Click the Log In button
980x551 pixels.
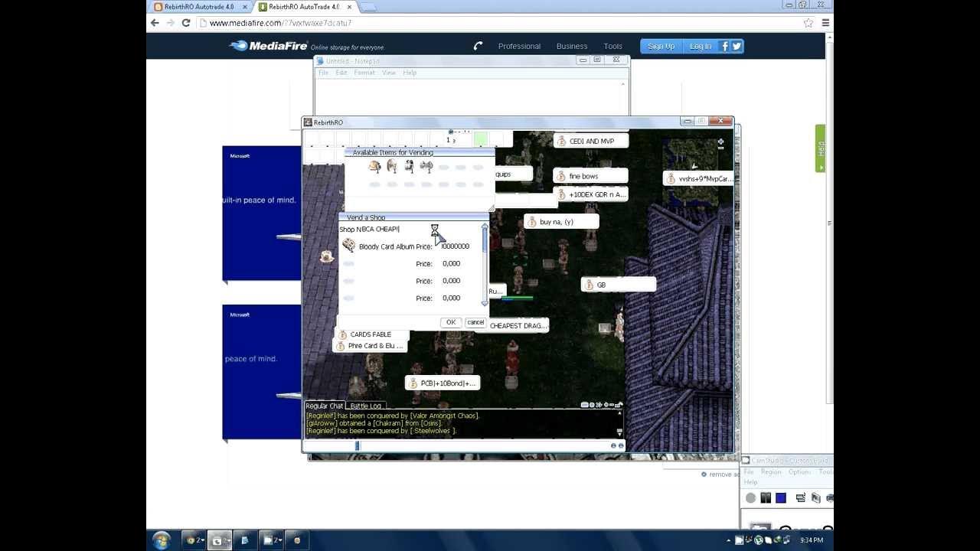click(701, 46)
